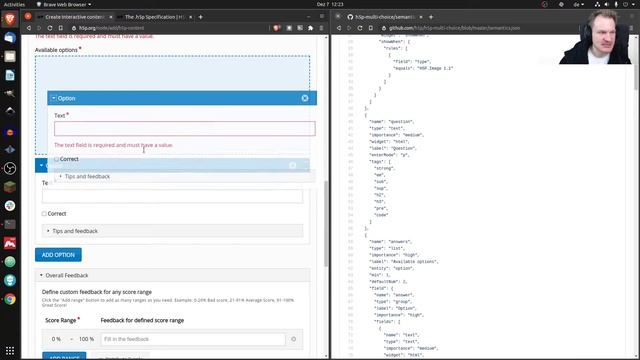Image resolution: width=640 pixels, height=360 pixels.
Task: Open the Files app in the dock
Action: coord(10,56)
